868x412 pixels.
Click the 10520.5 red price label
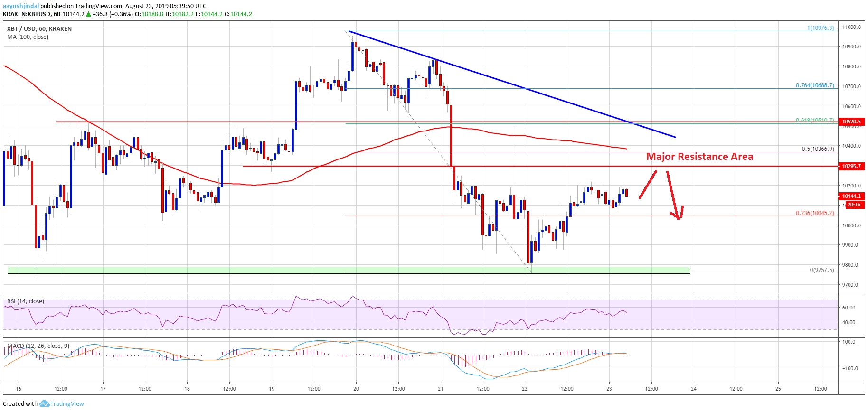pos(851,122)
